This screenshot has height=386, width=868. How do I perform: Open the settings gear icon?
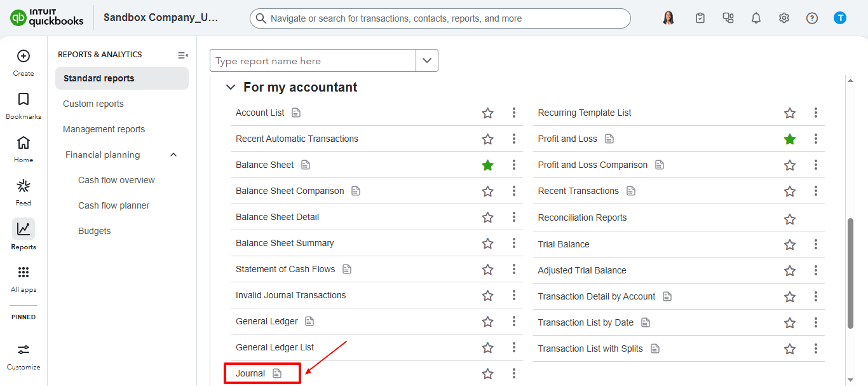coord(784,18)
